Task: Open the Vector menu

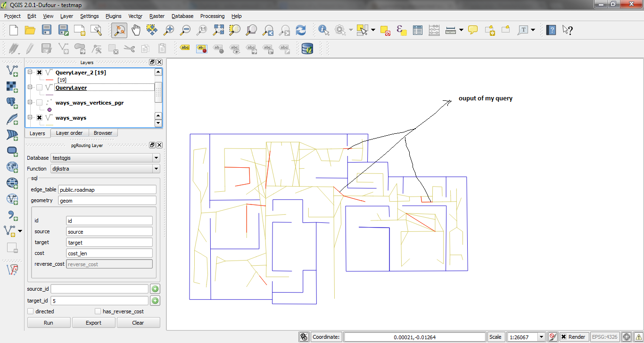Action: 135,16
